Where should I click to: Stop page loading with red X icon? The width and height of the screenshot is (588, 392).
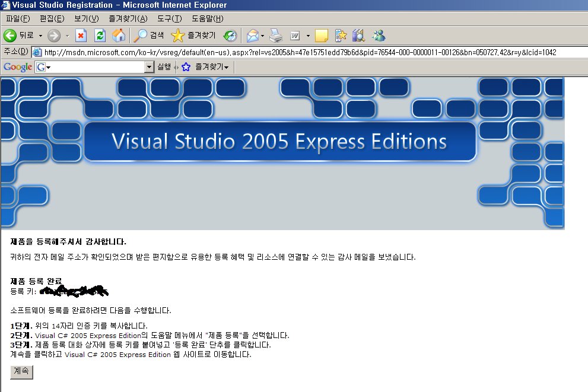[81, 36]
